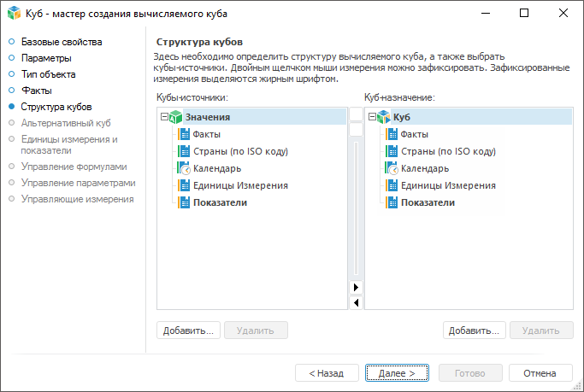Click the right arrow transfer button
The image size is (584, 392).
(x=356, y=287)
